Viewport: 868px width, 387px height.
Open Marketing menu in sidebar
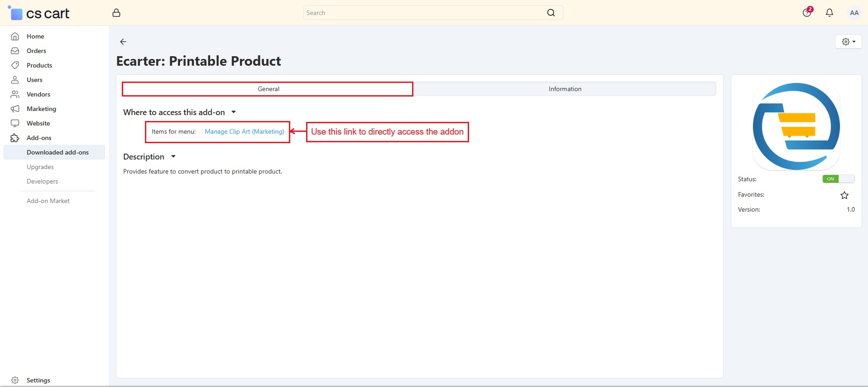[x=41, y=109]
